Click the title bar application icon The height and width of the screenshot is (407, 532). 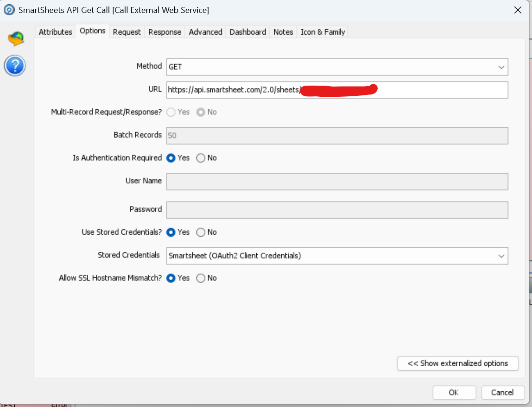click(x=9, y=10)
